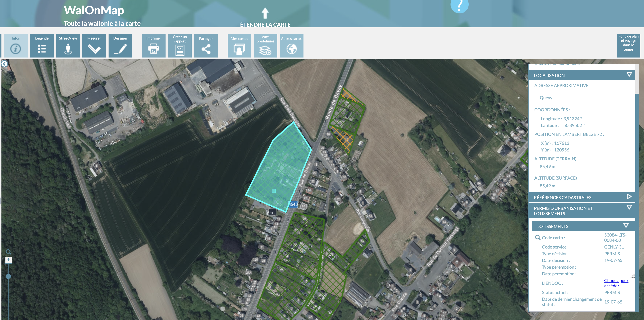Show the Légende panel

(x=42, y=46)
